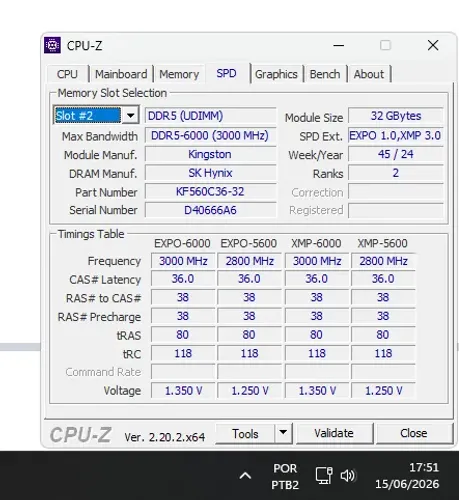Click the DDR5-6000 (3000 MHz) bandwidth value
This screenshot has width=459, height=500.
[x=210, y=135]
